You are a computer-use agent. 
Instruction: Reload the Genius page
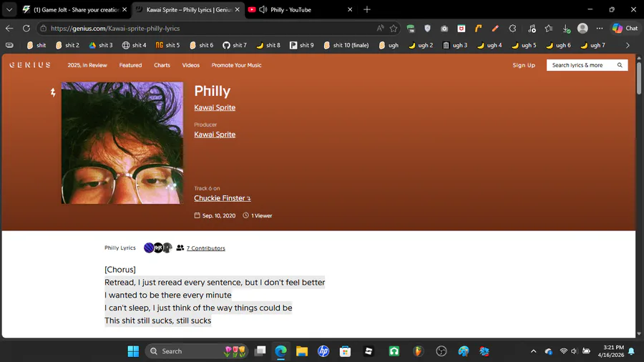[26, 29]
